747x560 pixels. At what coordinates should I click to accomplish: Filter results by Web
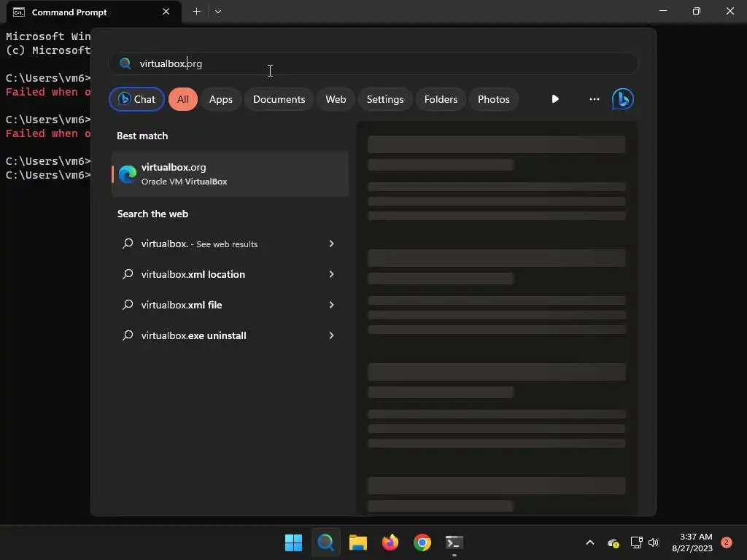click(x=336, y=99)
